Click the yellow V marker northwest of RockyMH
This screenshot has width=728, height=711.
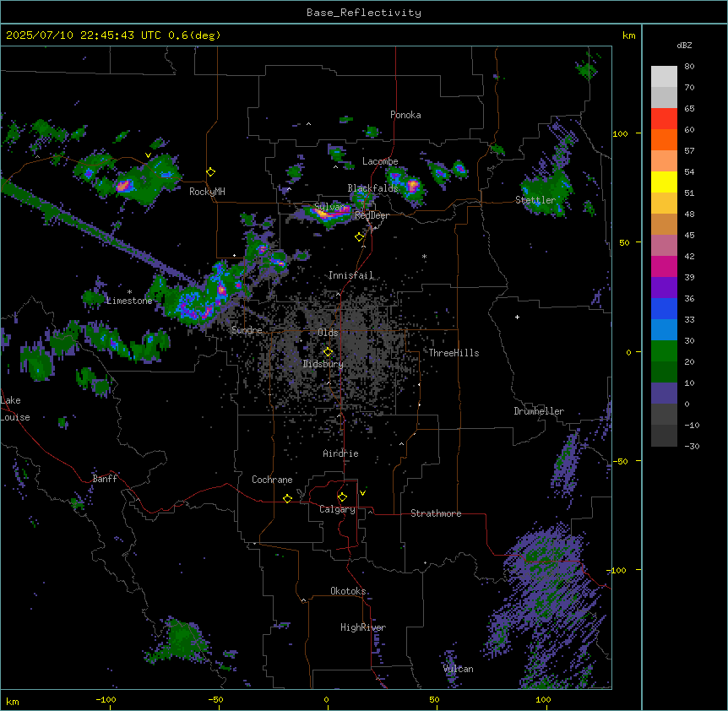coord(148,155)
